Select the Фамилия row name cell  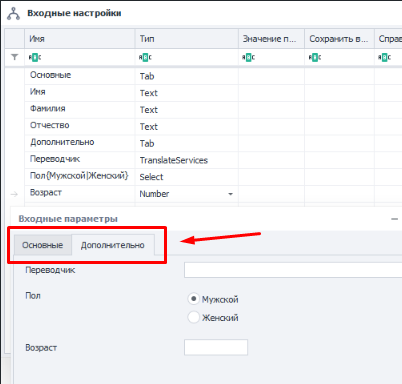click(80, 110)
